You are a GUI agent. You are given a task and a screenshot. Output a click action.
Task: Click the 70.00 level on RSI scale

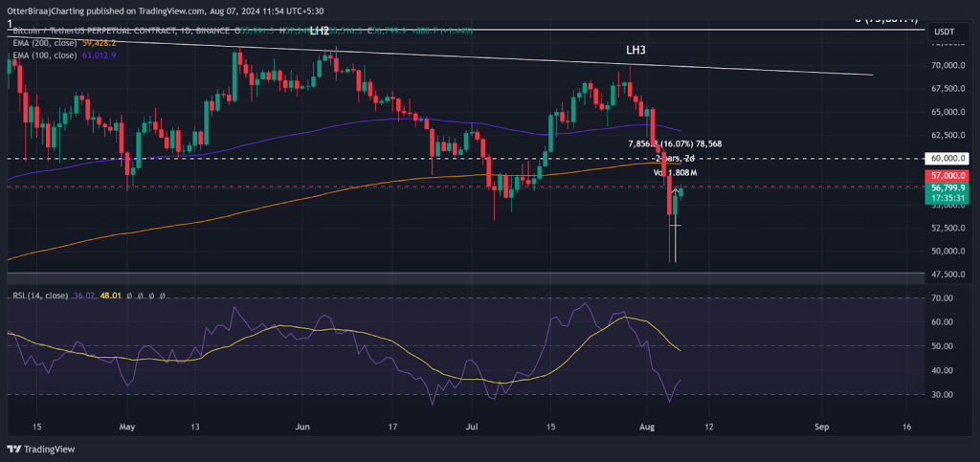tap(944, 298)
